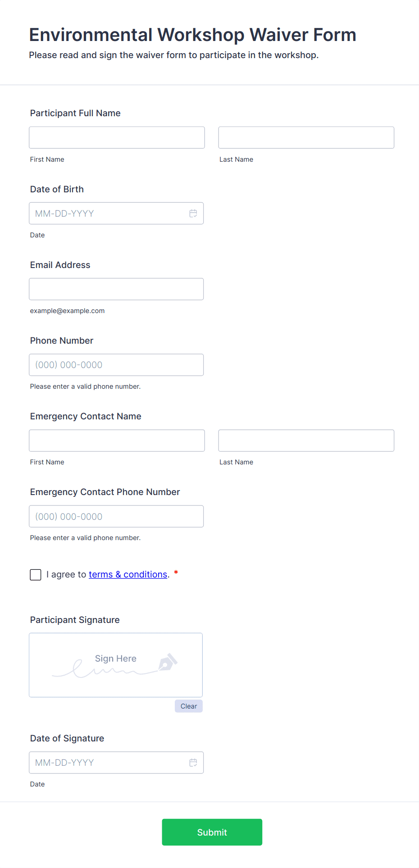Image resolution: width=419 pixels, height=868 pixels.
Task: Focus the Date of Signature input
Action: [x=108, y=763]
